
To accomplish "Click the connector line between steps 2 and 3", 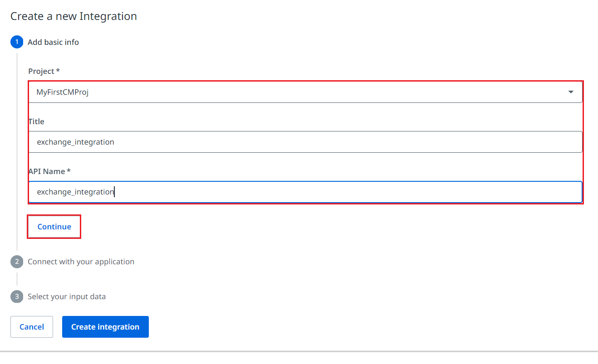I will point(17,279).
